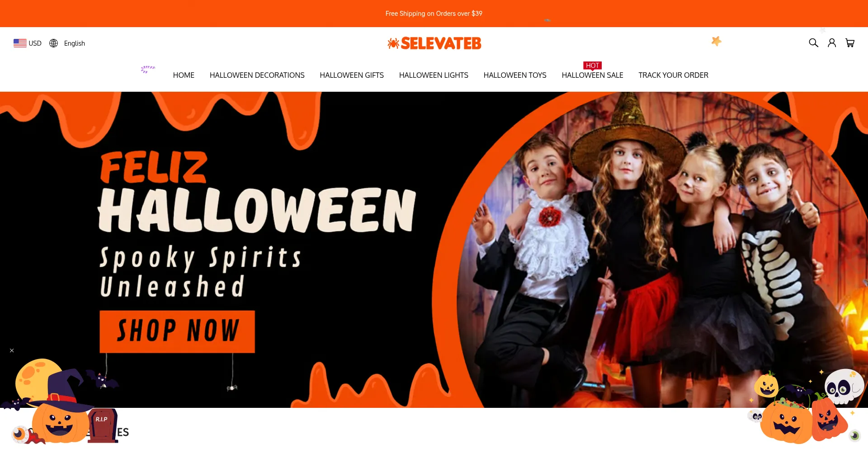Open the Halloween Gifts category

click(352, 75)
